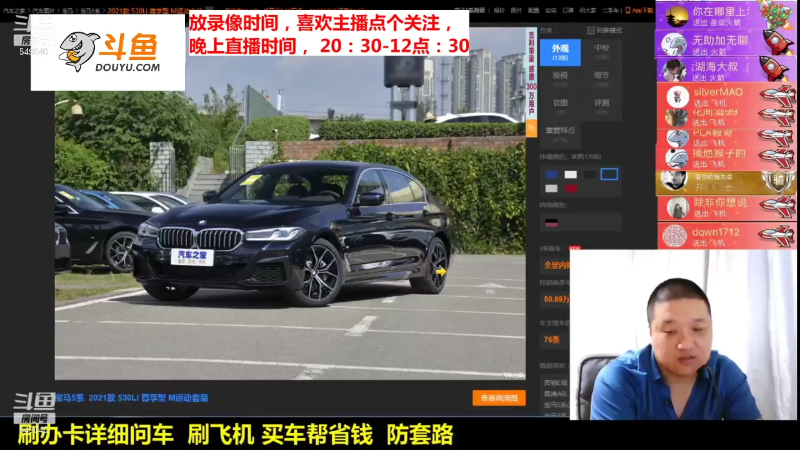Click the 宝马5系 2021款 530Li caption link

[x=132, y=398]
